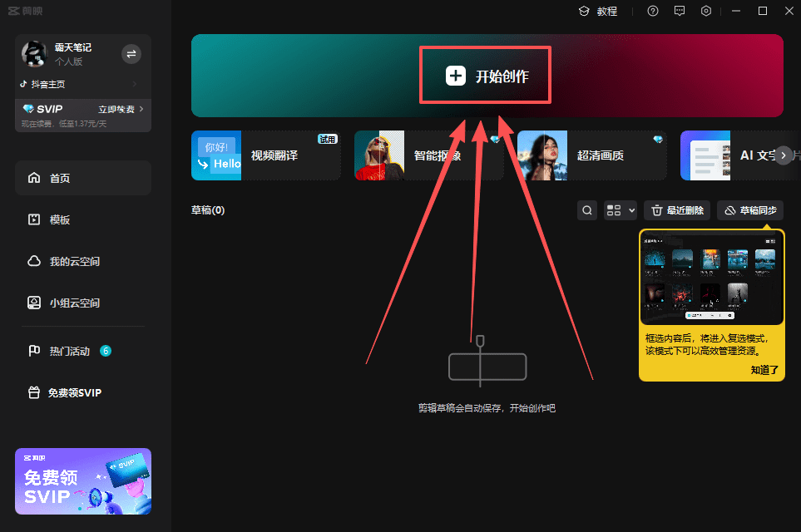Click the account switch arrows icon
The image size is (801, 532).
coord(131,54)
